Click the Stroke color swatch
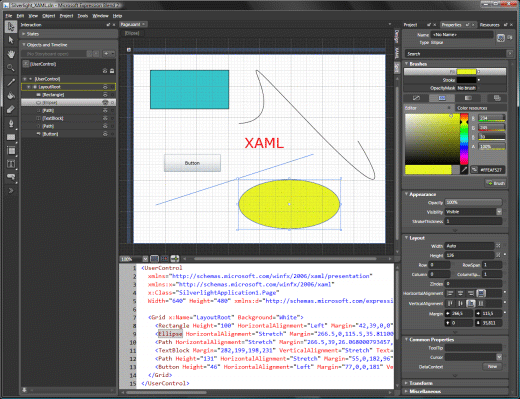520x399 pixels. click(466, 80)
